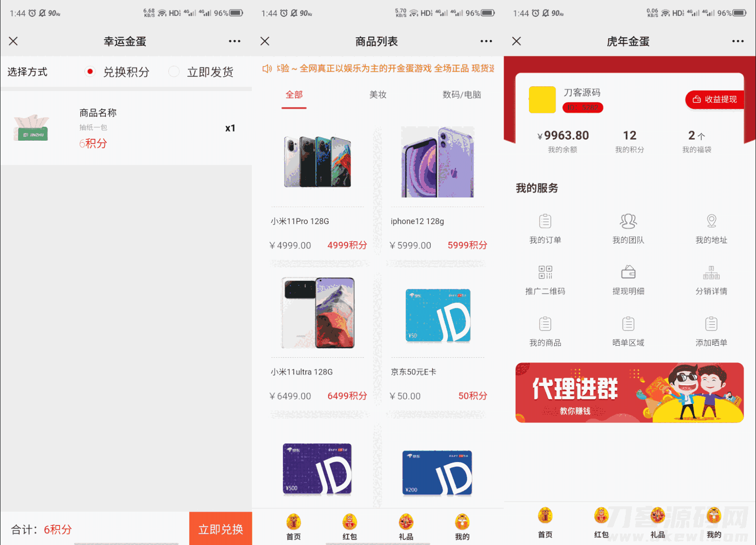The width and height of the screenshot is (756, 545).
Task: Open 添加晒单 service
Action: click(711, 332)
